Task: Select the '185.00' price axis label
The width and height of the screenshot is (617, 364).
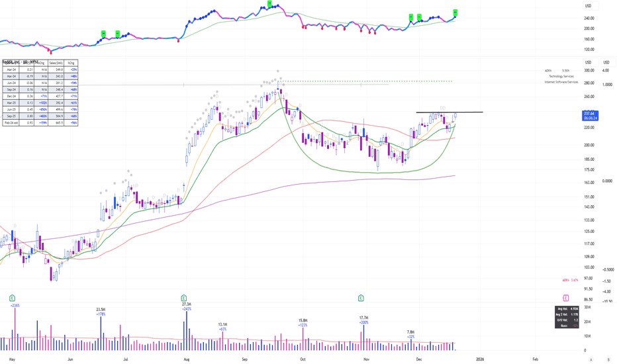Action: (589, 159)
